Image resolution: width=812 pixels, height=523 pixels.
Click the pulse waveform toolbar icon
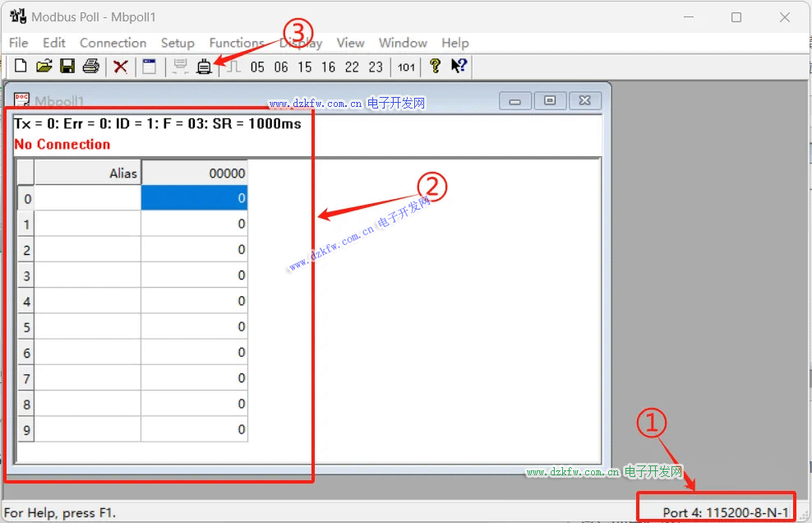point(234,67)
